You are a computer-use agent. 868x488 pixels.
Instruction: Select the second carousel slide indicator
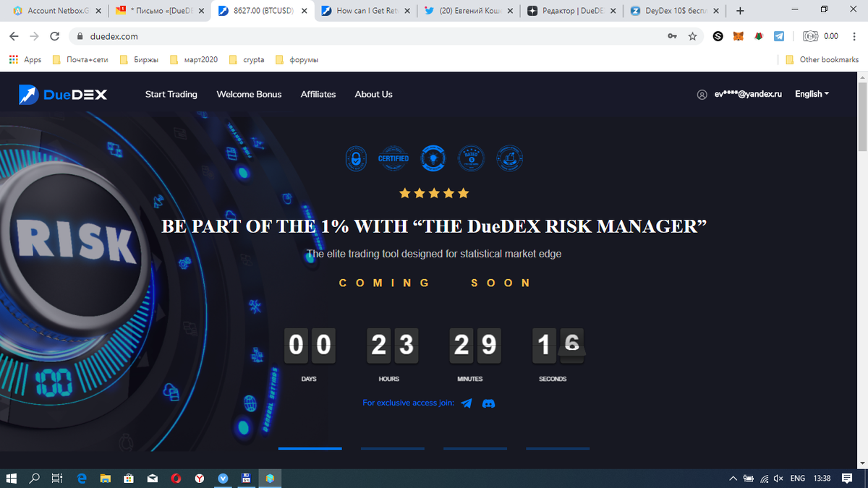pos(392,448)
